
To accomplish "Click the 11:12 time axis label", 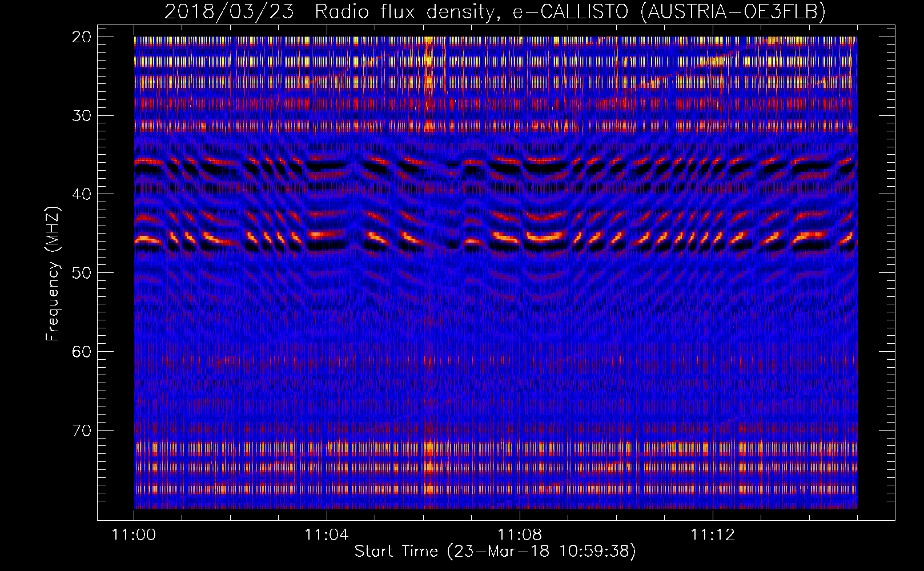I will pos(713,535).
